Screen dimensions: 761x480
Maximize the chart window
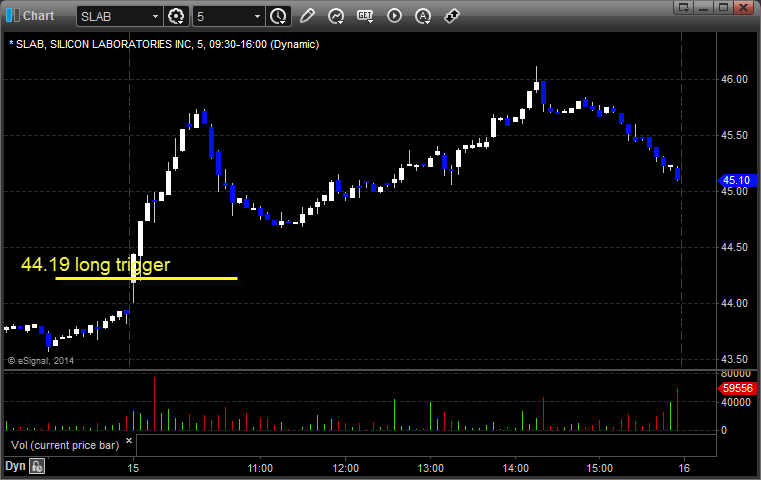[x=723, y=7]
